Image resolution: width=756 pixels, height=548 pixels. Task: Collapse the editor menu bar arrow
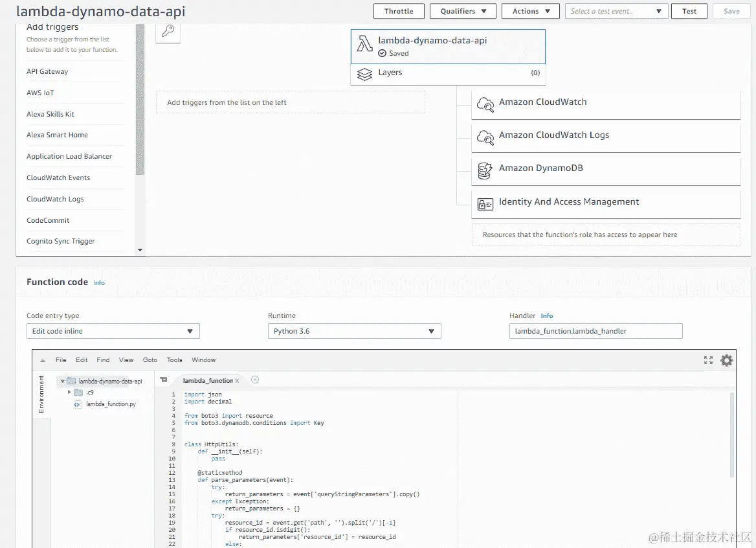[x=43, y=360]
